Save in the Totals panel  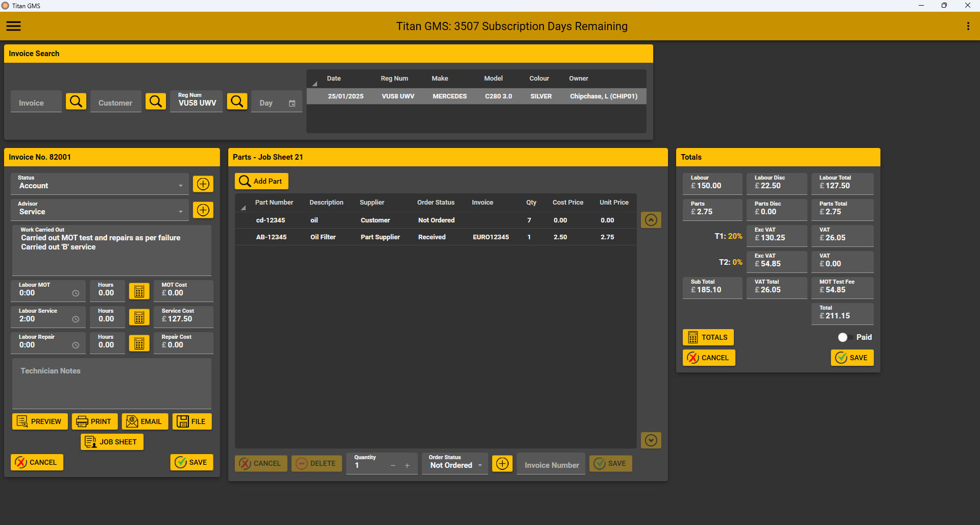coord(852,358)
